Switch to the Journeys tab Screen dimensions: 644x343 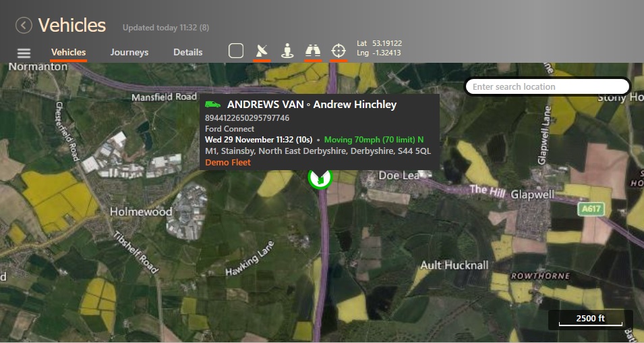[129, 52]
